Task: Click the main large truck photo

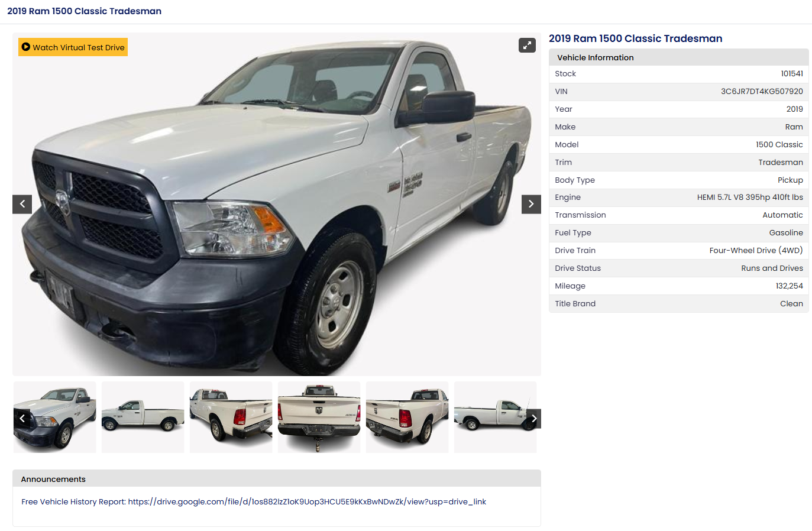Action: (277, 204)
